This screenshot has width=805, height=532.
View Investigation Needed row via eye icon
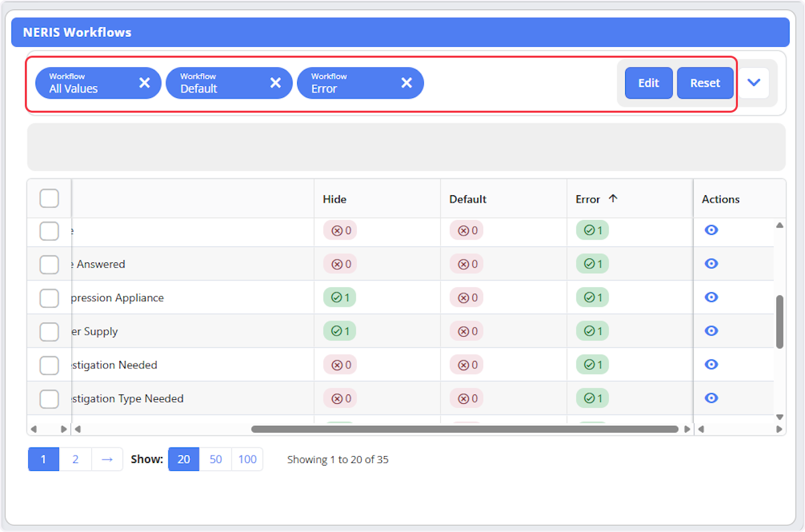tap(712, 364)
